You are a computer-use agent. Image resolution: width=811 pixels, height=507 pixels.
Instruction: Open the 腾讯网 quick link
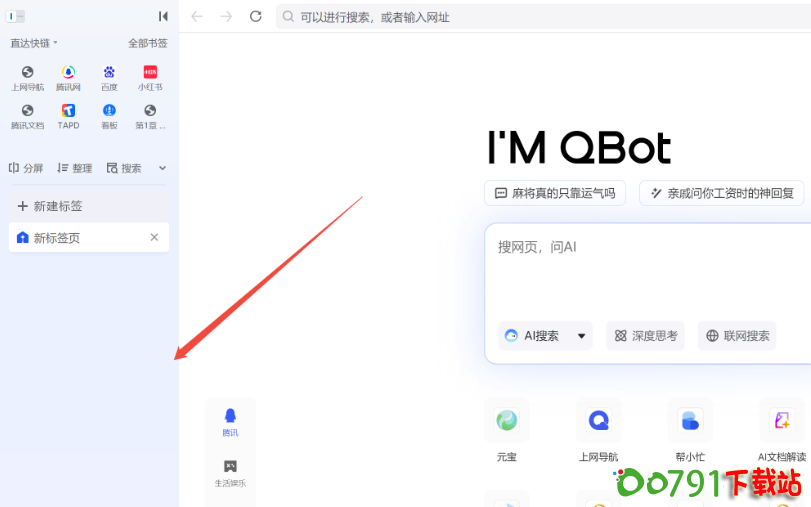pos(68,73)
